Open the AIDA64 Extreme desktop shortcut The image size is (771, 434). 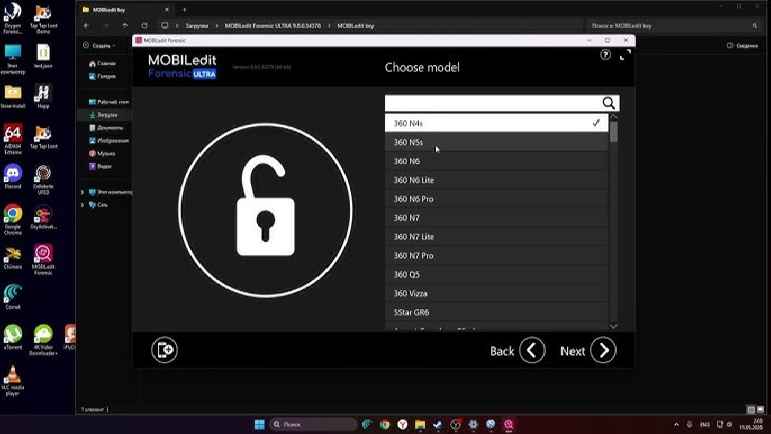pyautogui.click(x=13, y=139)
